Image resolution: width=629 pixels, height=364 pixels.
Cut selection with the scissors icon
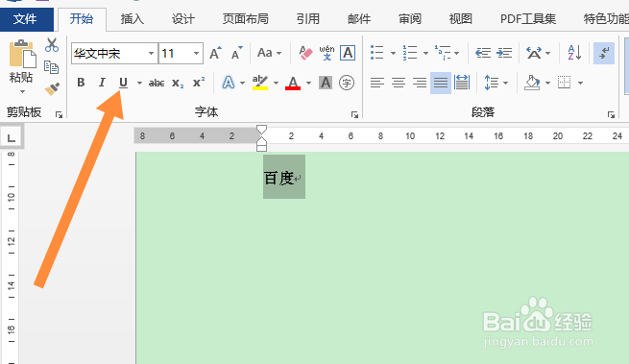52,45
